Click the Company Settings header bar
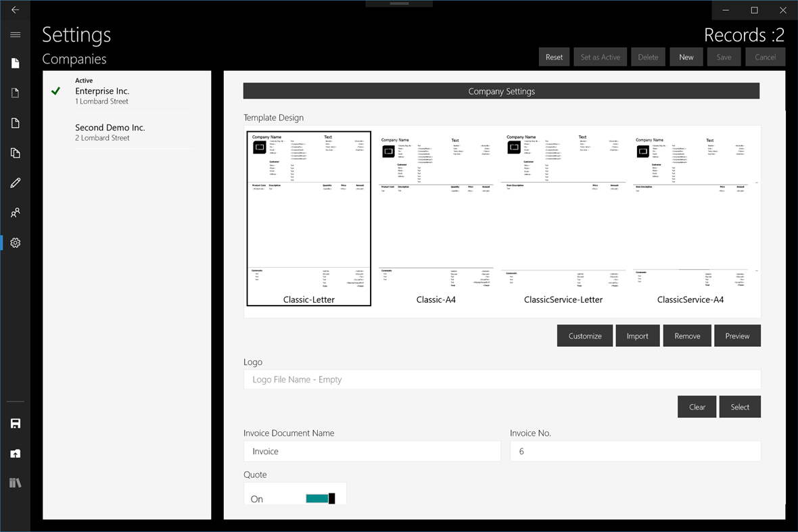Image resolution: width=798 pixels, height=532 pixels. coord(501,91)
